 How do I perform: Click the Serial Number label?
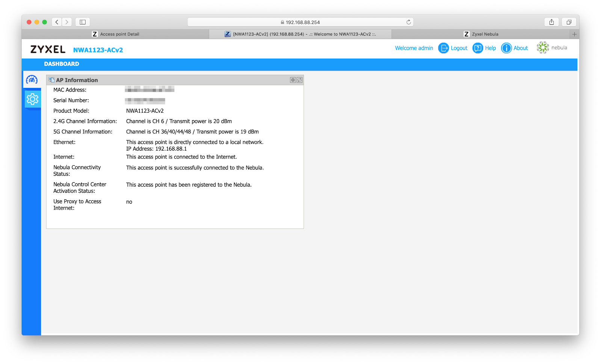[x=71, y=100]
